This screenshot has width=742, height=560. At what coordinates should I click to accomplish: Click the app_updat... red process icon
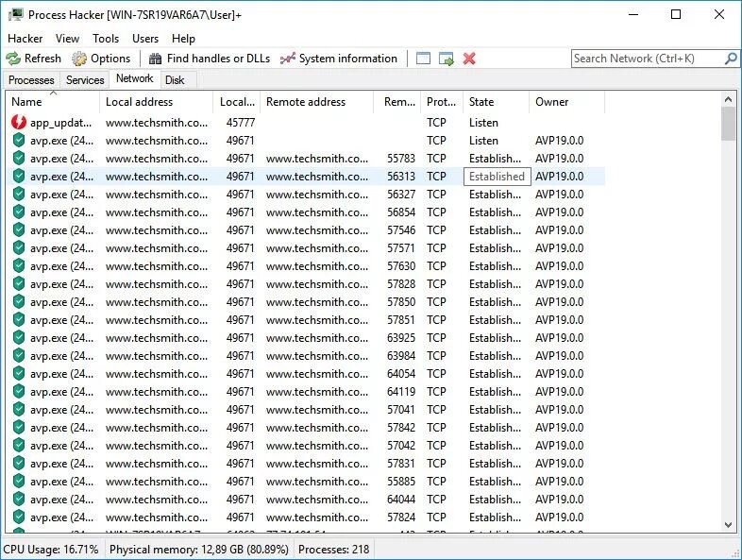tap(19, 123)
